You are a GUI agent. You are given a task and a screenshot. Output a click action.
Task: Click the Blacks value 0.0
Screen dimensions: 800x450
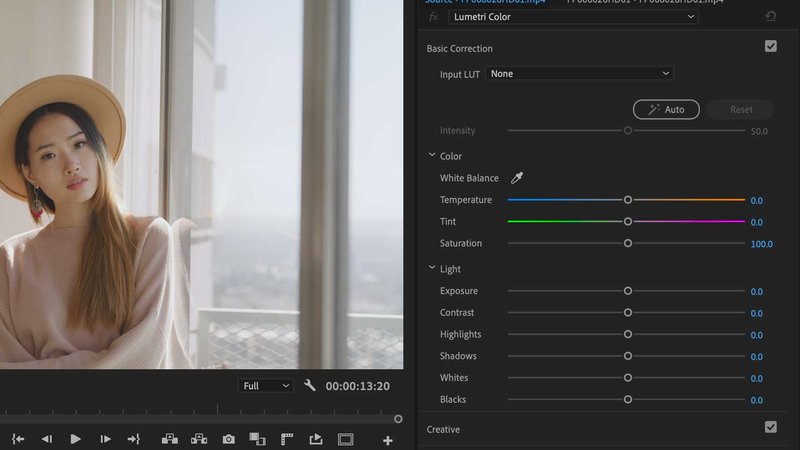click(757, 401)
